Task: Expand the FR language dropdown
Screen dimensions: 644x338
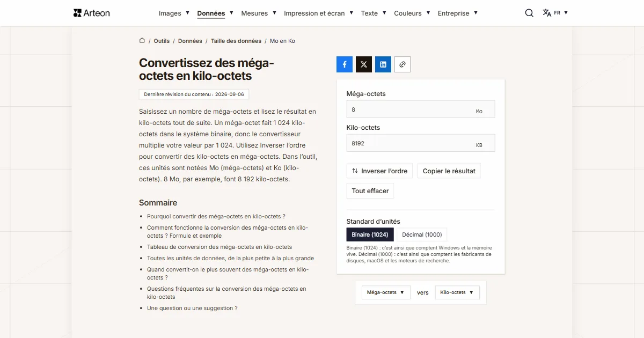Action: pyautogui.click(x=561, y=13)
